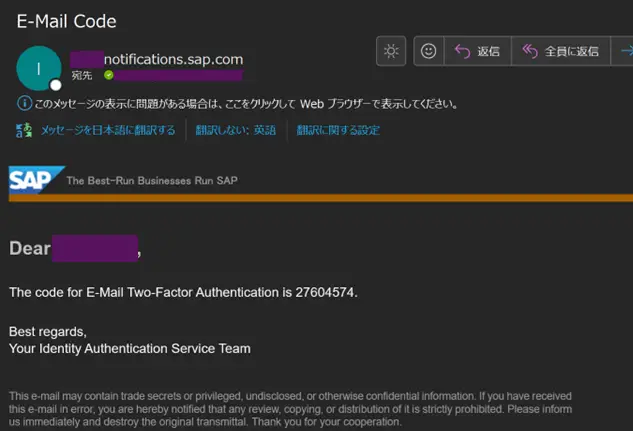Click the confidentiality disclaimer paragraph
The image size is (633, 431).
point(290,409)
